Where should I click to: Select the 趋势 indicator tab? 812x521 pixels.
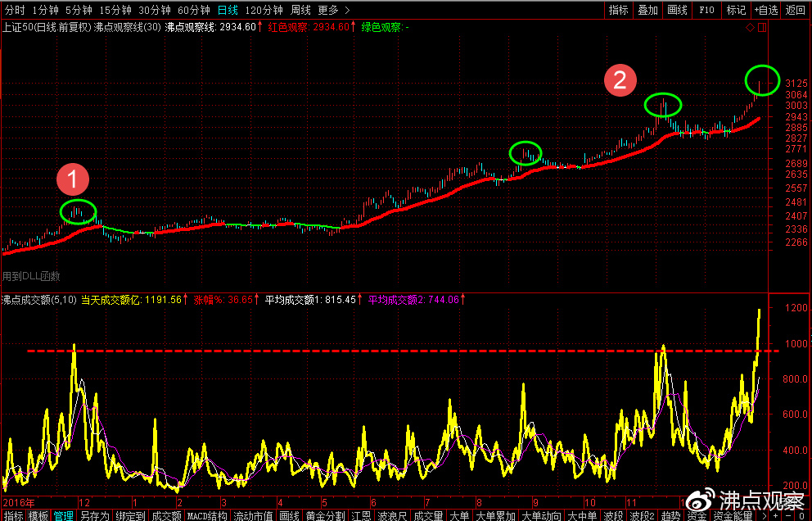[x=671, y=516]
